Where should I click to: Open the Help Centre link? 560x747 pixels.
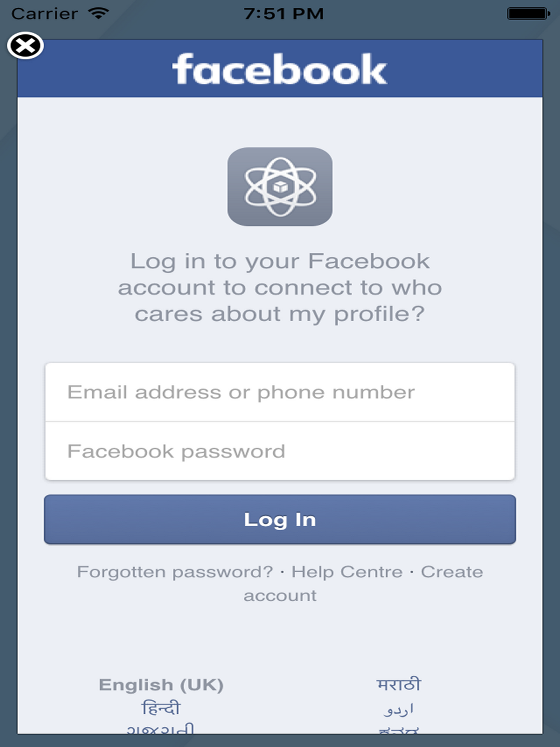tap(347, 572)
